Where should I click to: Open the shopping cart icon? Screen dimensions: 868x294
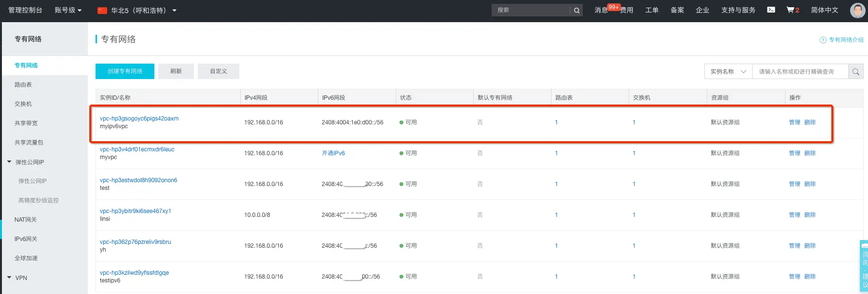790,10
